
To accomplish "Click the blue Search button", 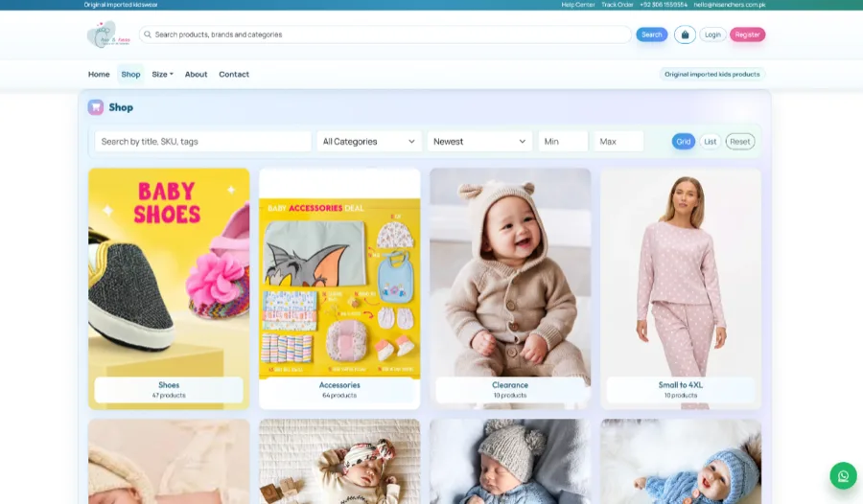I will [x=652, y=34].
